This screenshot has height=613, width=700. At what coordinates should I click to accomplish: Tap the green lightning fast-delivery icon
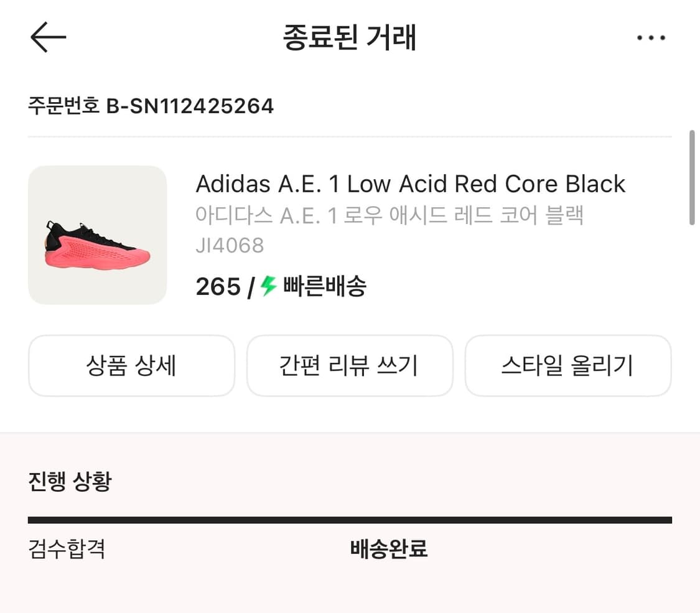pos(268,286)
